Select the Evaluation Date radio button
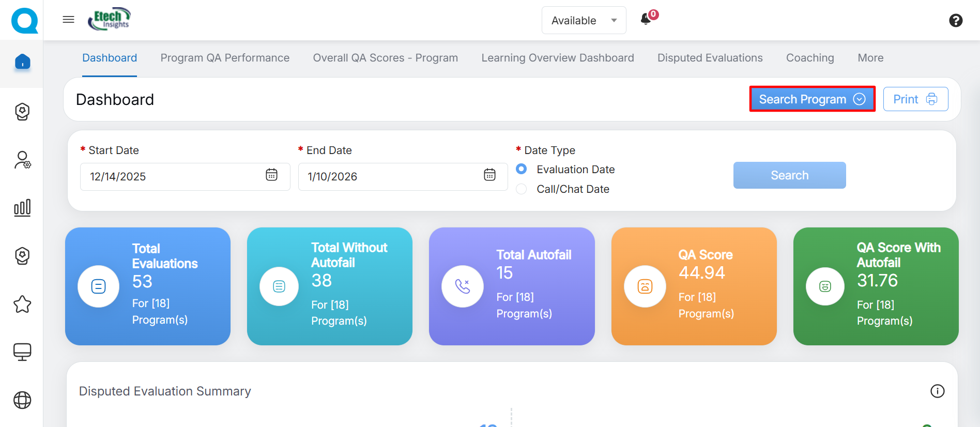This screenshot has height=427, width=980. point(522,169)
